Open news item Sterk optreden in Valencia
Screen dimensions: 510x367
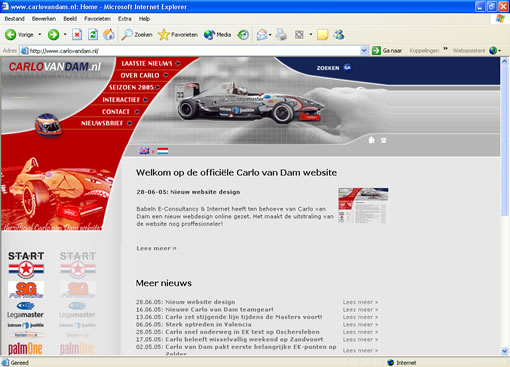208,324
